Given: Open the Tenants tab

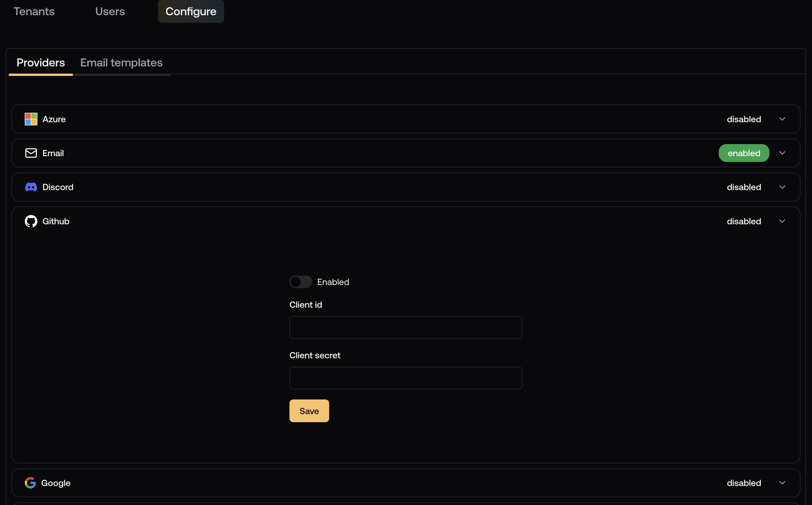Looking at the screenshot, I should coord(34,11).
